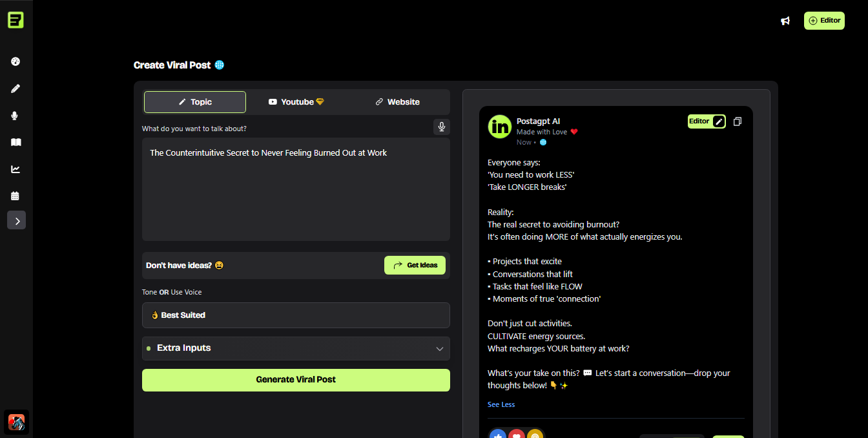Click the globe icon beside Create Viral Post
868x438 pixels.
pos(220,65)
